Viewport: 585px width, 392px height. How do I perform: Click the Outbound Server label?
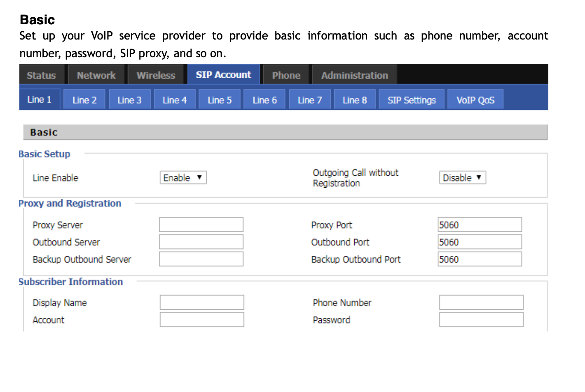66,243
